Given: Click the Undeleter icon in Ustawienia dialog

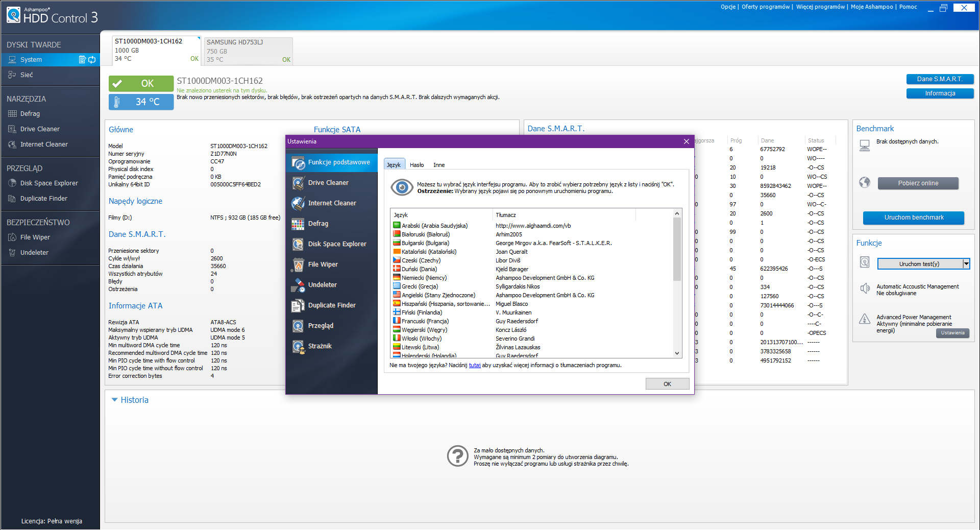Looking at the screenshot, I should [x=298, y=285].
